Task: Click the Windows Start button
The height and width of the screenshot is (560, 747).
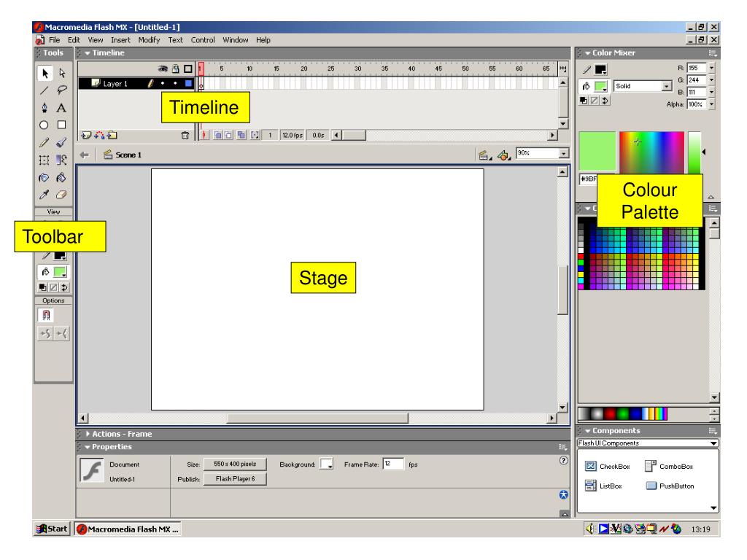Action: point(53,529)
